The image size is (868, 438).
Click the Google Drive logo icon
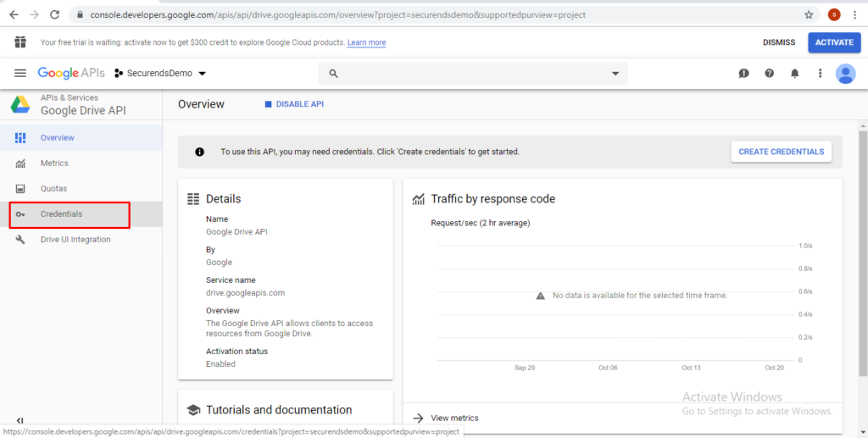point(20,104)
